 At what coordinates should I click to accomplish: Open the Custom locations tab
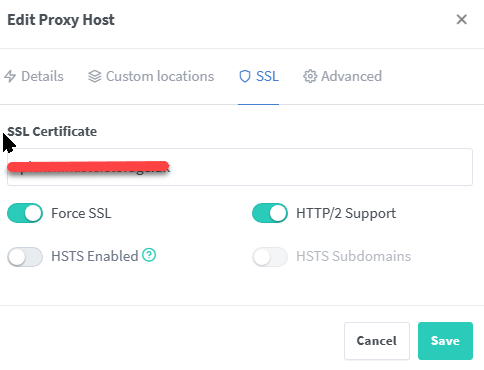click(151, 76)
